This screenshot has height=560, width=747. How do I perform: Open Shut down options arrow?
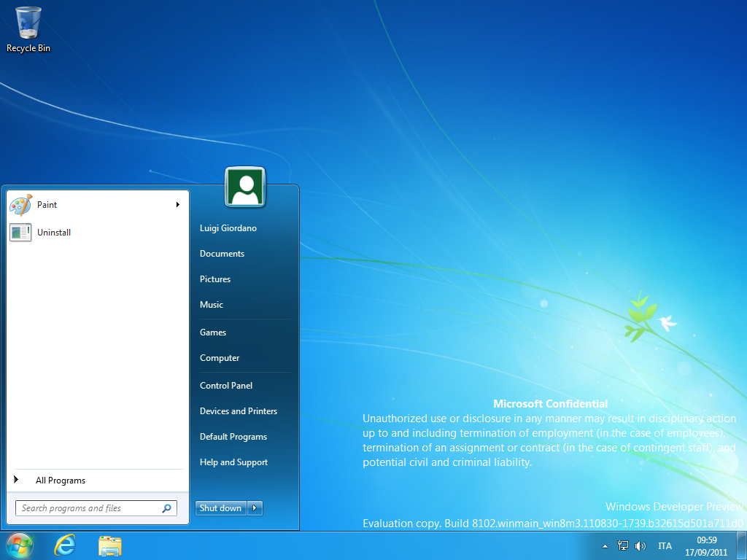pos(255,508)
